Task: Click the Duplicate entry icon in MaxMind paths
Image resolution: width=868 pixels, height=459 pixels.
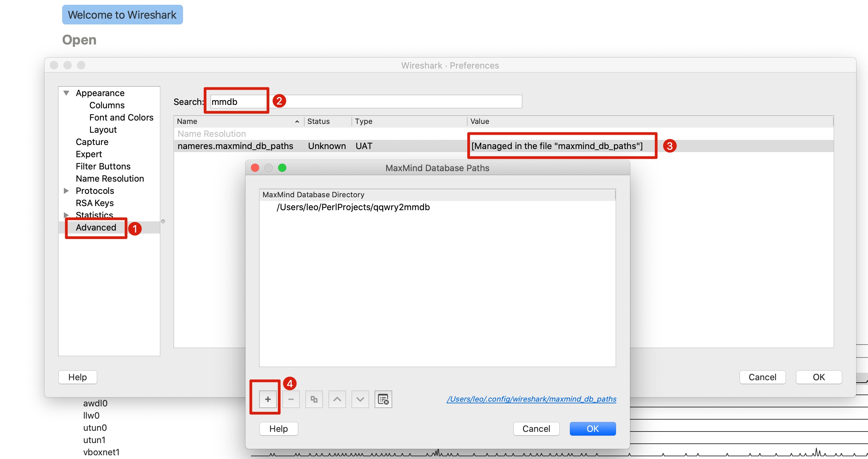Action: 314,399
